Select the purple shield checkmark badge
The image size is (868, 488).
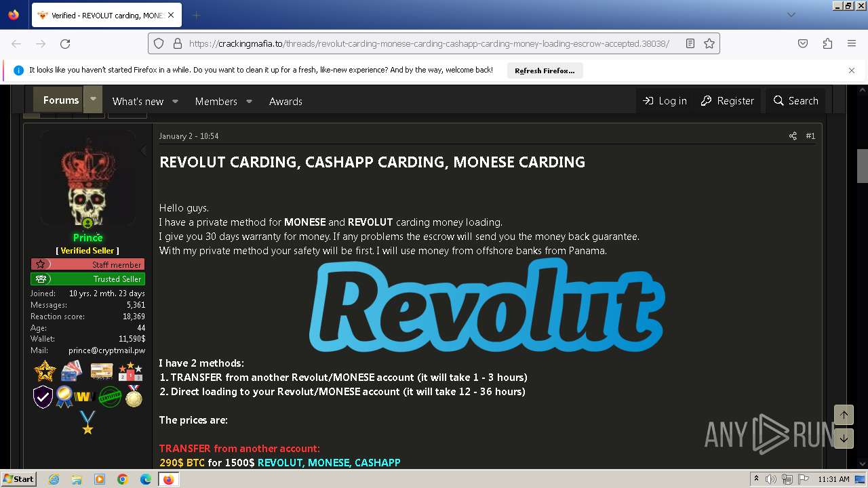(x=43, y=396)
